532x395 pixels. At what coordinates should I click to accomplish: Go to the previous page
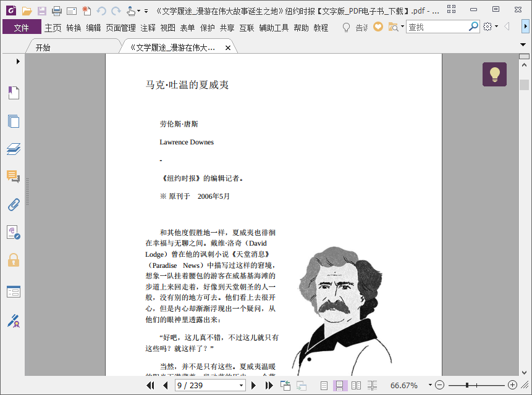pos(165,385)
